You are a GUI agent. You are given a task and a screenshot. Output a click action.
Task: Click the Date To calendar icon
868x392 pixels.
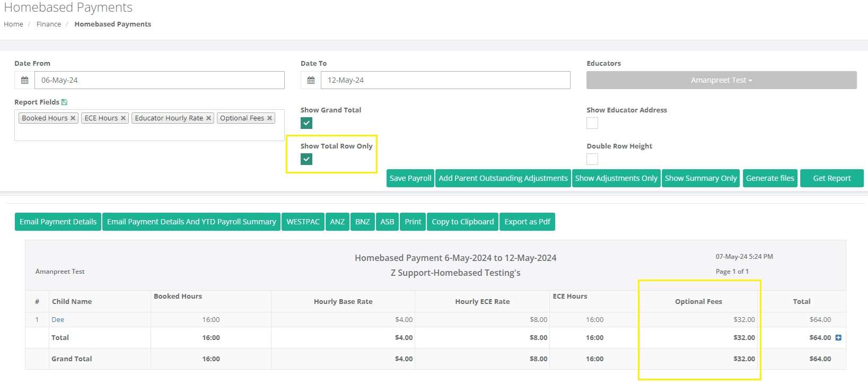click(311, 80)
